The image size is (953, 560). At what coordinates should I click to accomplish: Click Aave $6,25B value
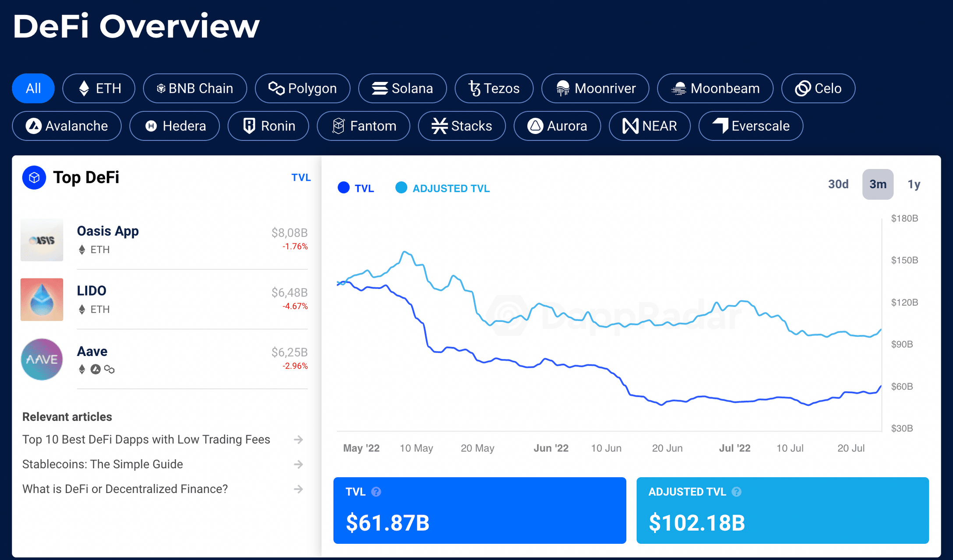point(289,352)
